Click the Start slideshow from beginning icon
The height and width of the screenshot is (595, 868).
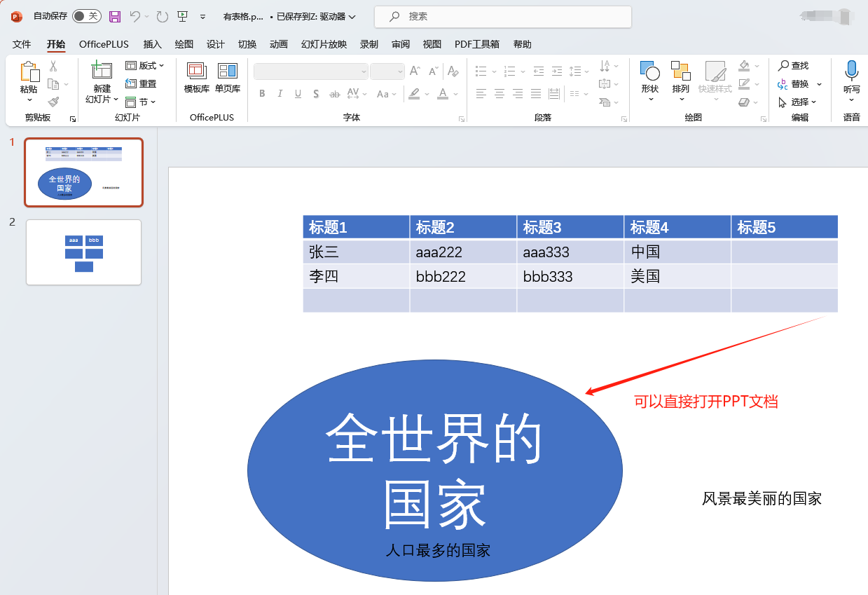tap(182, 16)
